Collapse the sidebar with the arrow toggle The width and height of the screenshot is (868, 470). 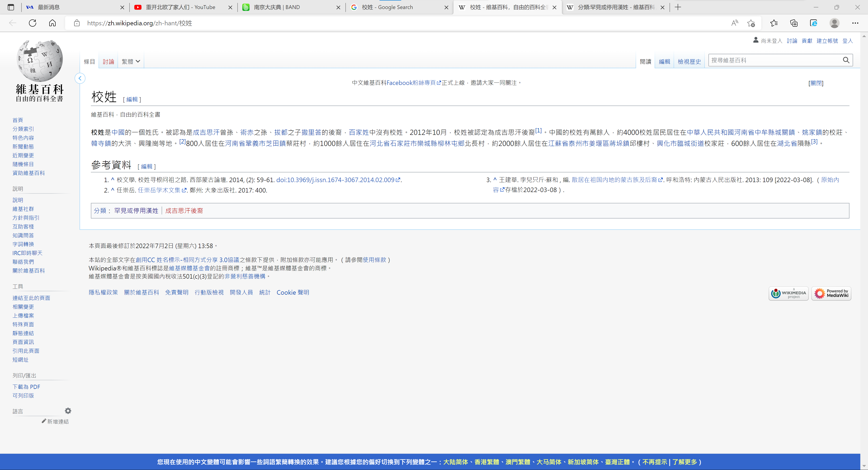[80, 78]
